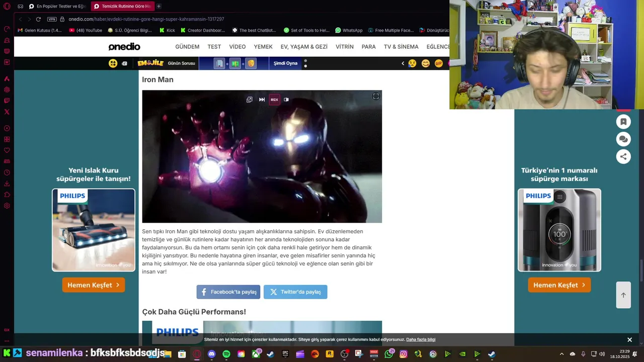This screenshot has width=644, height=362.
Task: Open Instagram from the taskbar
Action: (x=404, y=354)
